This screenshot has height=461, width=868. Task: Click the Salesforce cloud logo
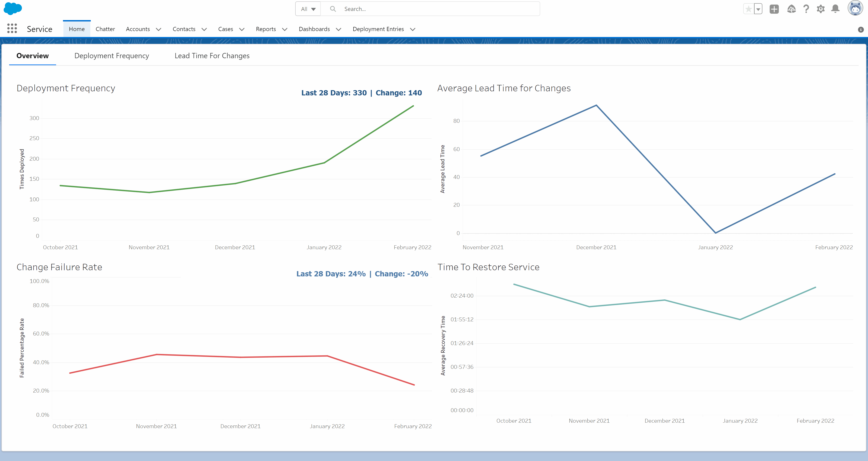pos(13,8)
